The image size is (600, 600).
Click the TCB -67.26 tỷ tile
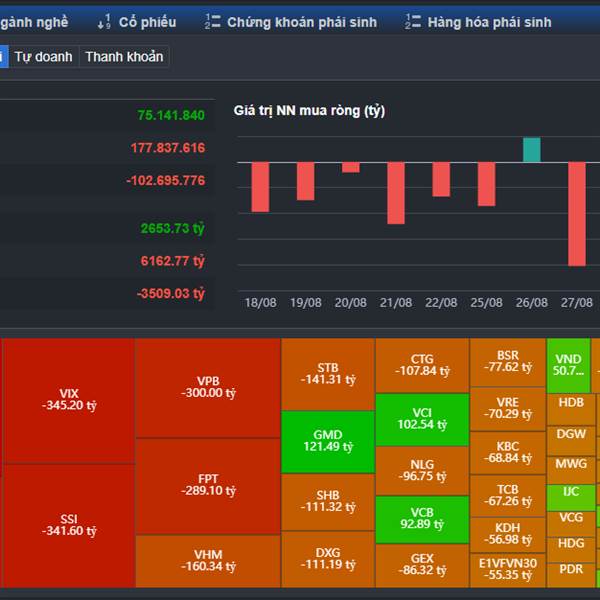508,496
